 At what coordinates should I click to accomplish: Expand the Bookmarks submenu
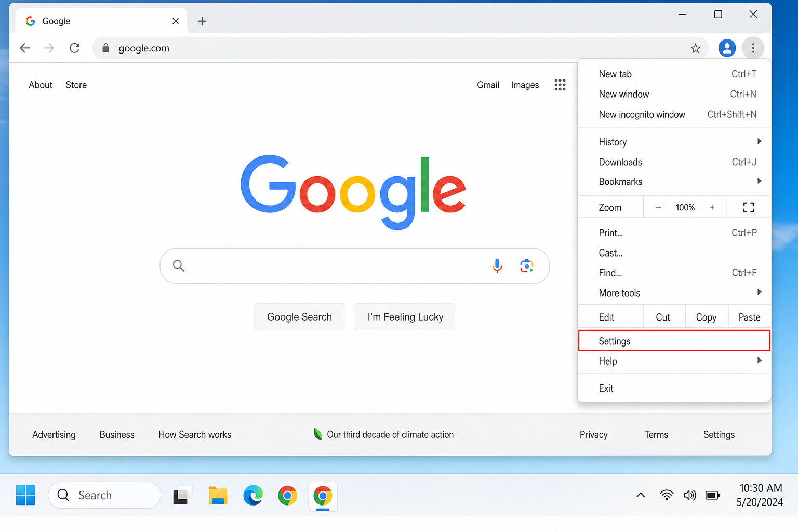674,182
